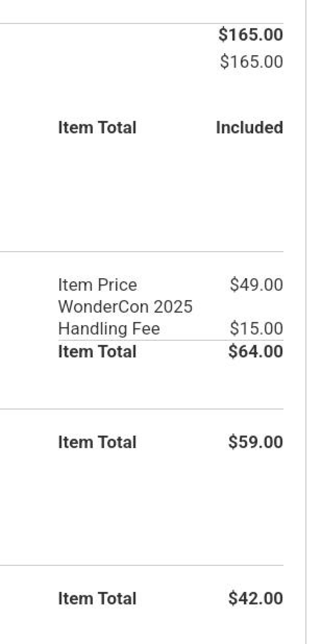Click the top divider above bold $165.00
This screenshot has width=321, height=644.
pyautogui.click(x=142, y=24)
